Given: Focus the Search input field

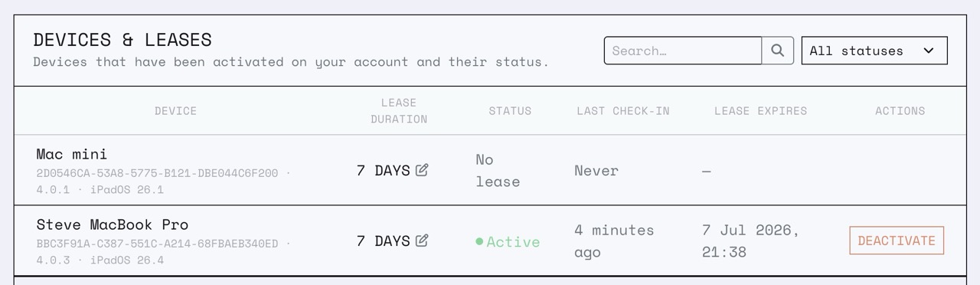Looking at the screenshot, I should (683, 51).
